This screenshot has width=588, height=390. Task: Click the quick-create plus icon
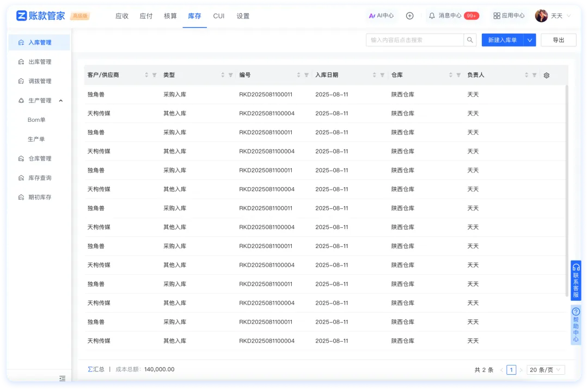coord(409,15)
